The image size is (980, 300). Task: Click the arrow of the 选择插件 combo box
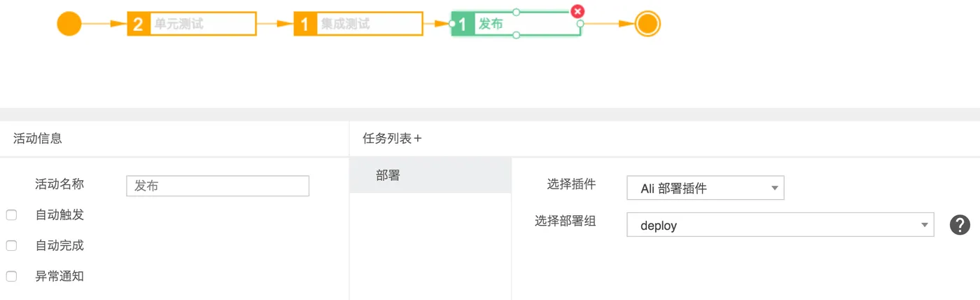pos(774,188)
